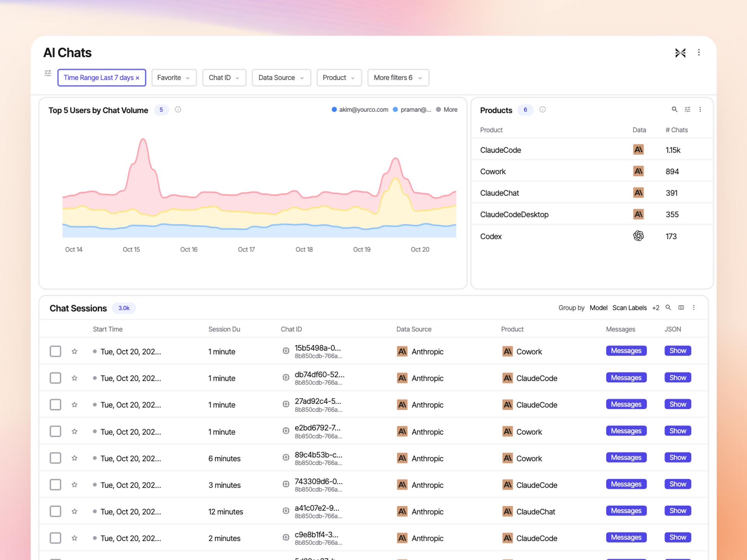Click chip icon beside chat 27ad92c4-5...

286,404
